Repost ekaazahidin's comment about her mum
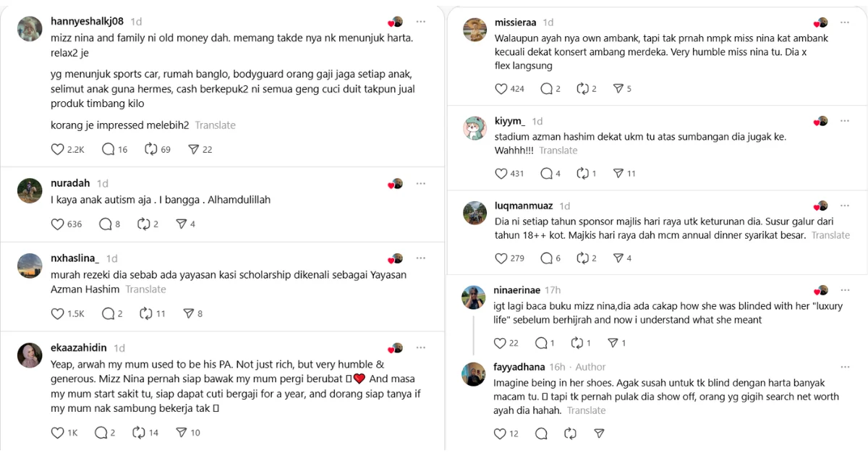Screen dimensions: 868x456 pos(139,433)
